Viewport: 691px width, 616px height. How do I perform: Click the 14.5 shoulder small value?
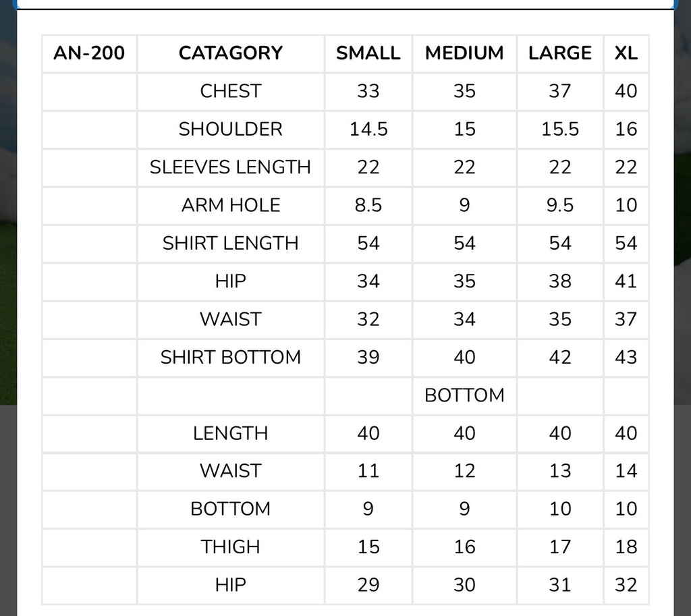368,130
